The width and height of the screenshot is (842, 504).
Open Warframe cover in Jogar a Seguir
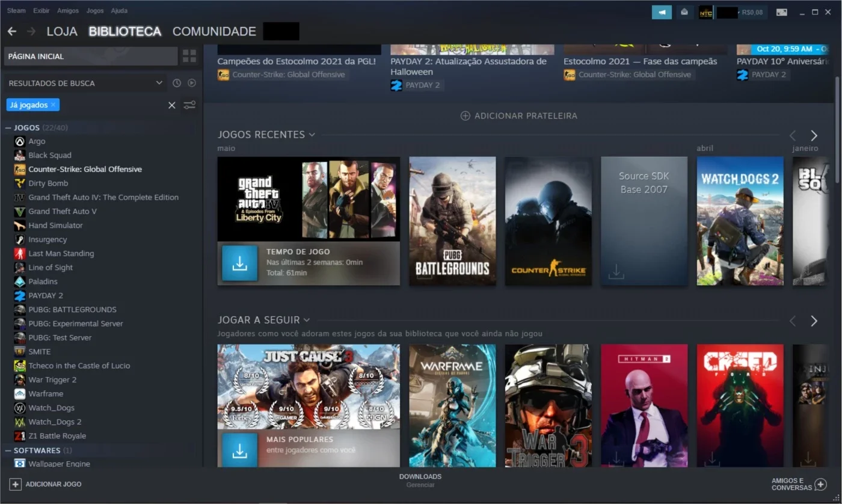click(x=453, y=405)
